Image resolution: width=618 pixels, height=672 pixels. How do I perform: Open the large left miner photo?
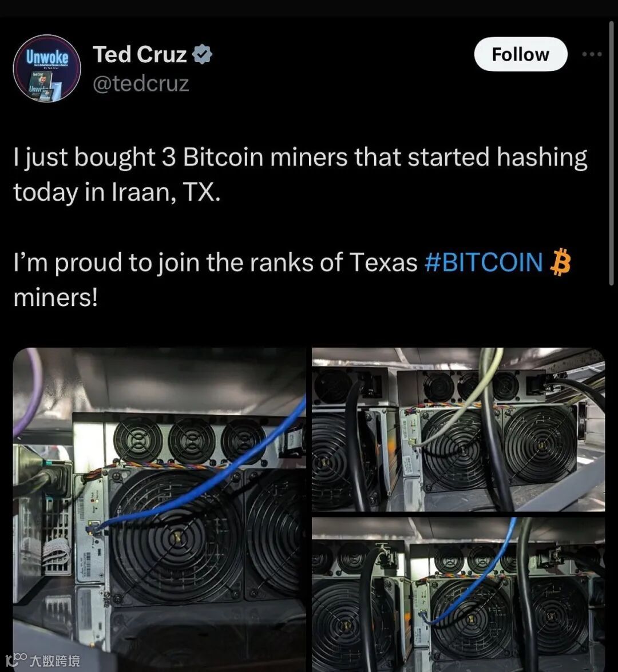(x=160, y=510)
